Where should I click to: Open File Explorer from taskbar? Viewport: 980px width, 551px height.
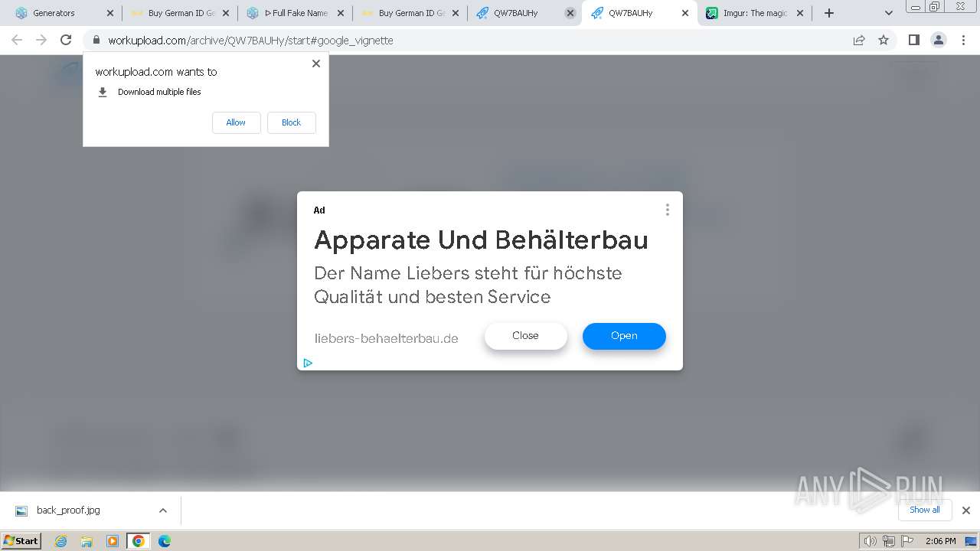[x=87, y=541]
